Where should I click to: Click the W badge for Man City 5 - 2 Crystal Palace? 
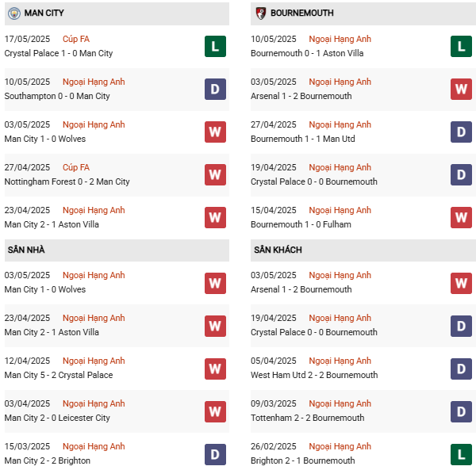[x=215, y=369]
